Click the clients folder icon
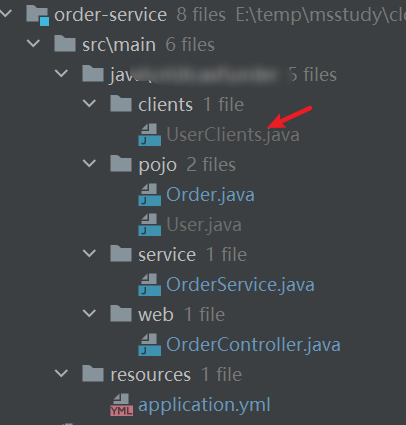Image resolution: width=406 pixels, height=425 pixels. pyautogui.click(x=121, y=104)
